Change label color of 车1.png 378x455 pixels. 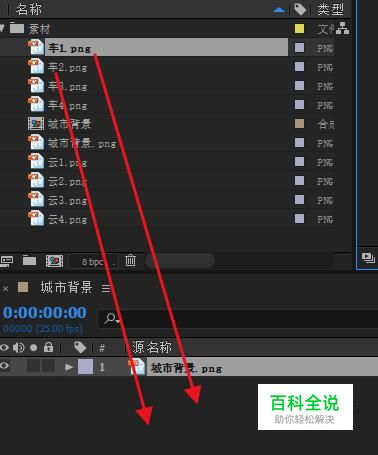pos(299,48)
